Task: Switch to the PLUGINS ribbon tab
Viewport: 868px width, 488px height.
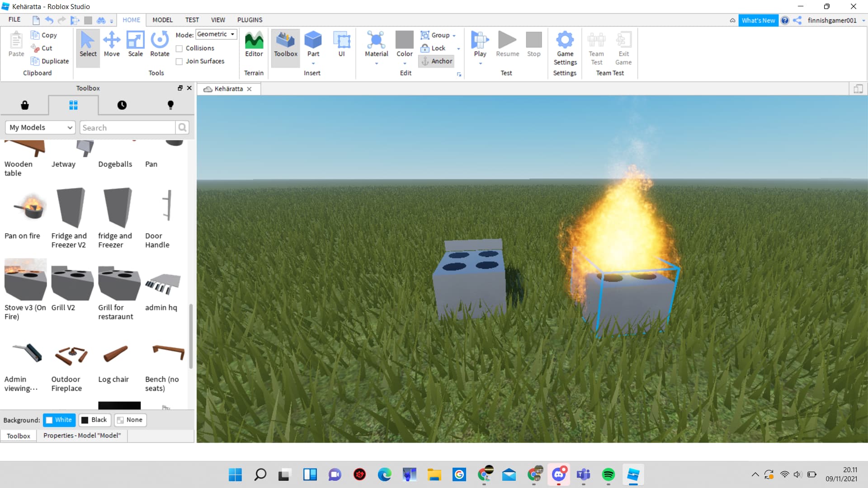Action: click(x=250, y=20)
